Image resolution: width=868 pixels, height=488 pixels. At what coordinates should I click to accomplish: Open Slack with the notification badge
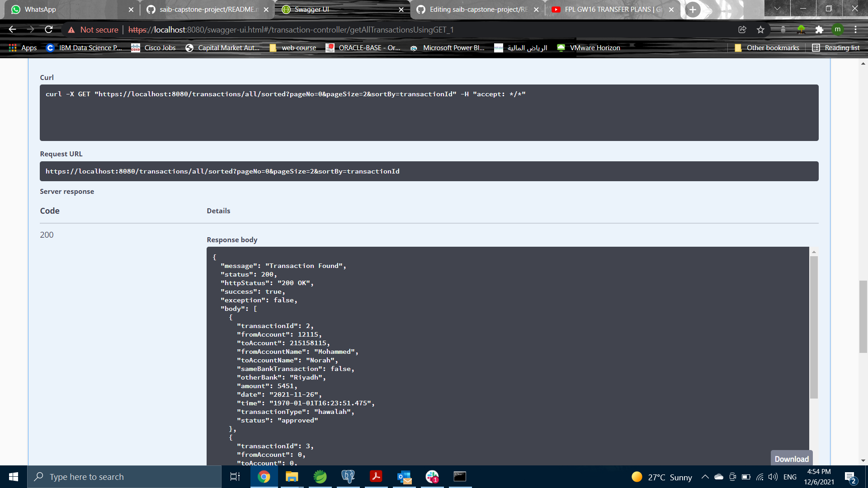tap(432, 477)
